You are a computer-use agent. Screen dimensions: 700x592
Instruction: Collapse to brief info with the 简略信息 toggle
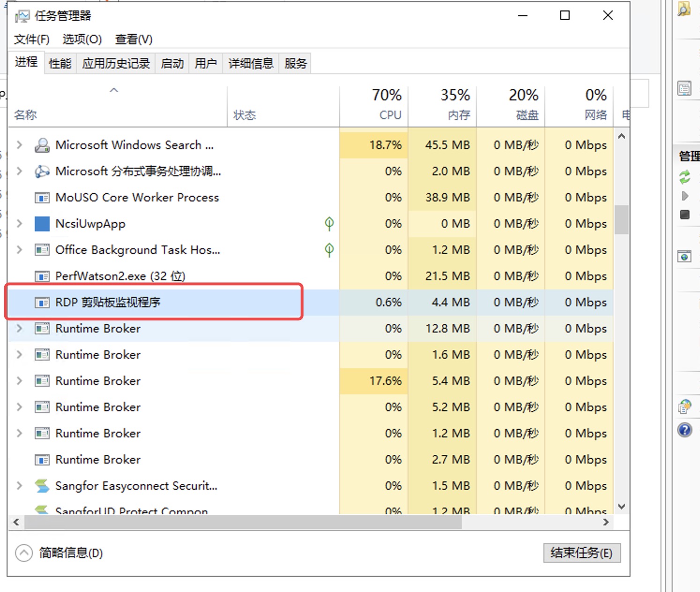coord(56,553)
